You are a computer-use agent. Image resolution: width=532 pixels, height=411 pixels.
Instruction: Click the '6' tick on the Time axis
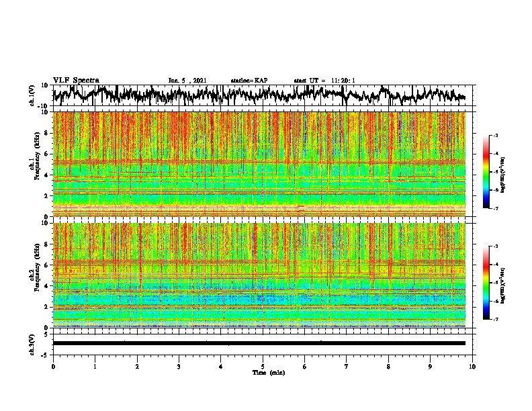[305, 367]
